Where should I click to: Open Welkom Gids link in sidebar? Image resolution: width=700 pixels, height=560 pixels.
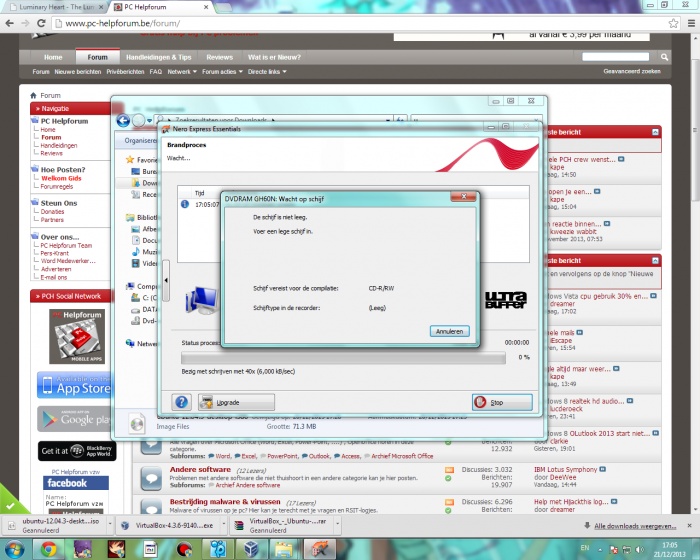coord(61,178)
